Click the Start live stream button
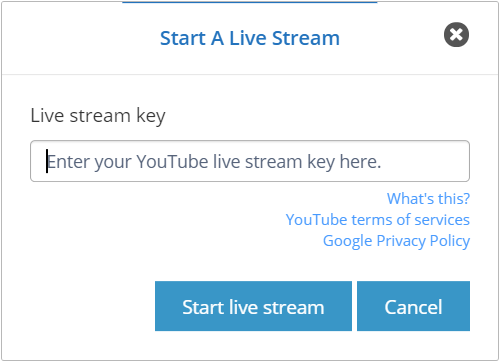Viewport: 500px width, 362px height. coord(253,306)
